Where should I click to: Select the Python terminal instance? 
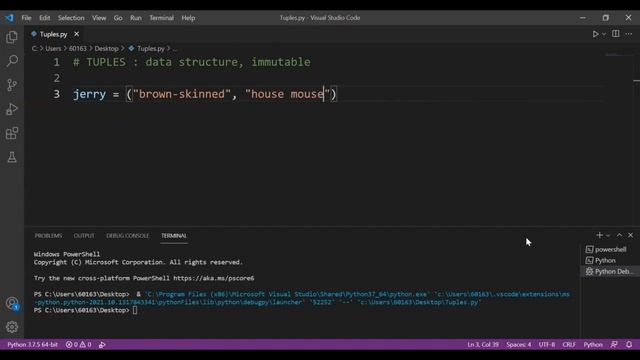pos(610,260)
